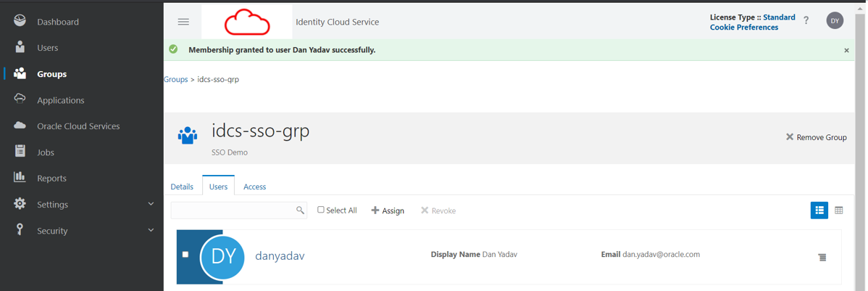
Task: Switch to the Access tab
Action: click(254, 187)
